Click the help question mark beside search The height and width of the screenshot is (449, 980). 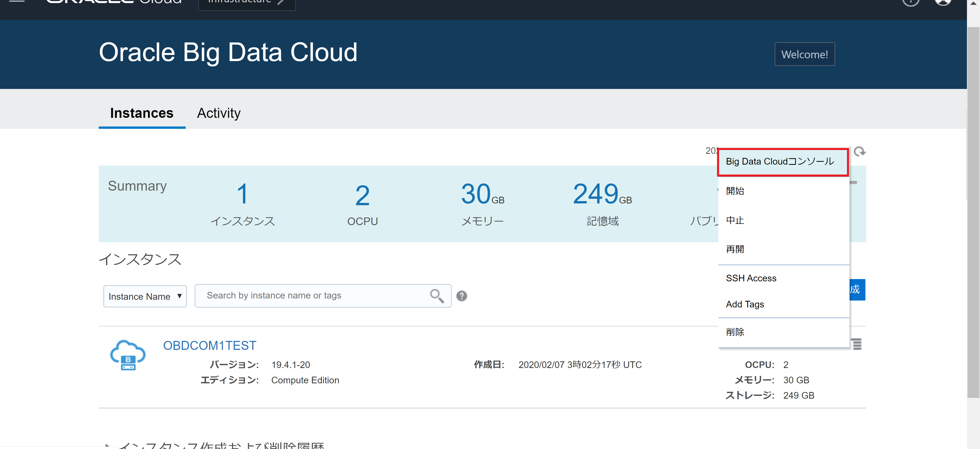click(x=461, y=296)
